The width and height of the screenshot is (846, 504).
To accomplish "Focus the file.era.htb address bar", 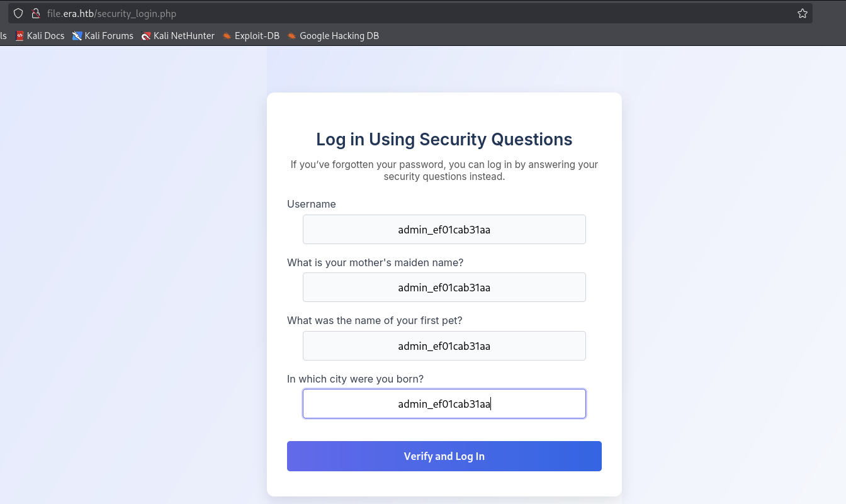I will click(409, 13).
